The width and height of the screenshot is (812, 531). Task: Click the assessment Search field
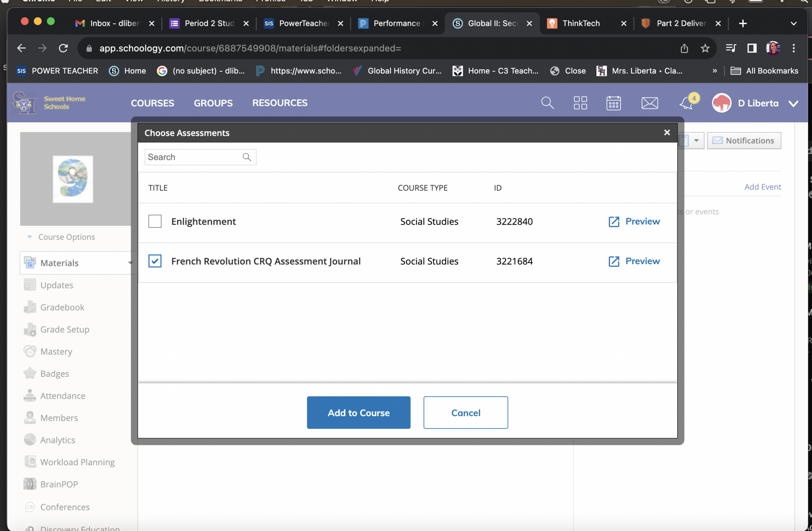[193, 157]
